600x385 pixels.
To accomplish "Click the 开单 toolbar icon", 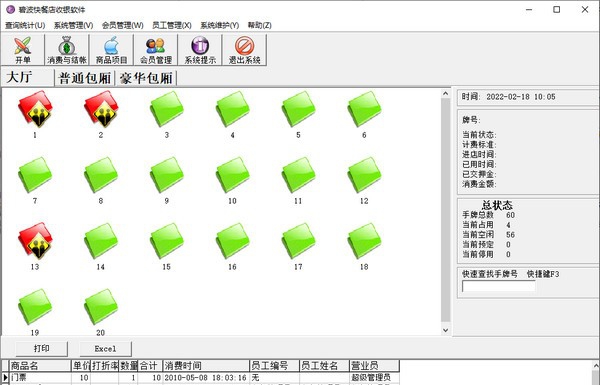I will [x=23, y=50].
